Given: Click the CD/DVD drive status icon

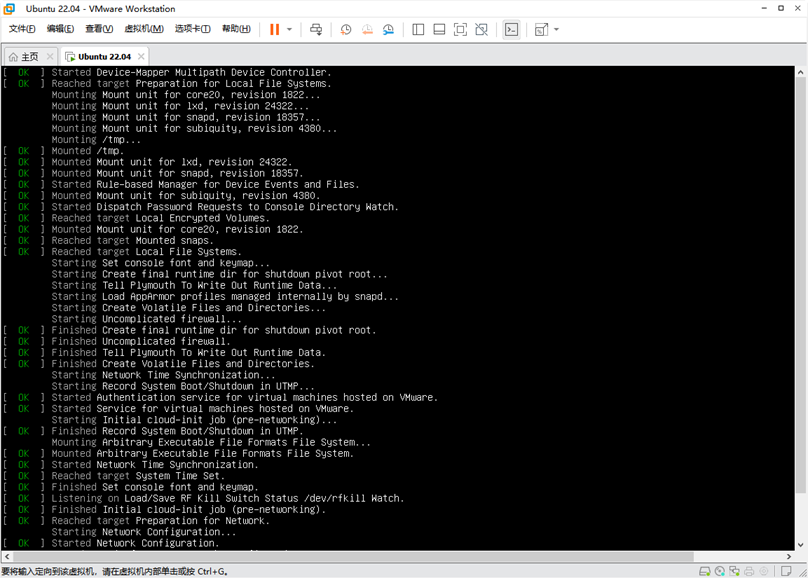Looking at the screenshot, I should pyautogui.click(x=719, y=571).
